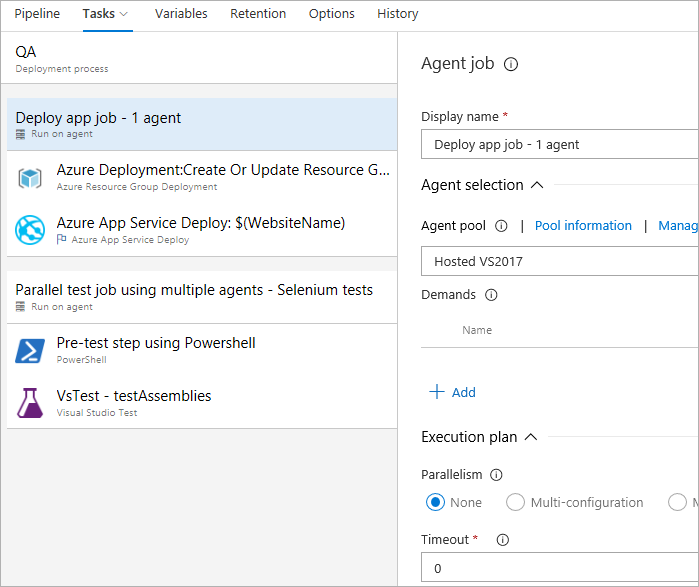Click the PowerShell task icon

[x=30, y=350]
